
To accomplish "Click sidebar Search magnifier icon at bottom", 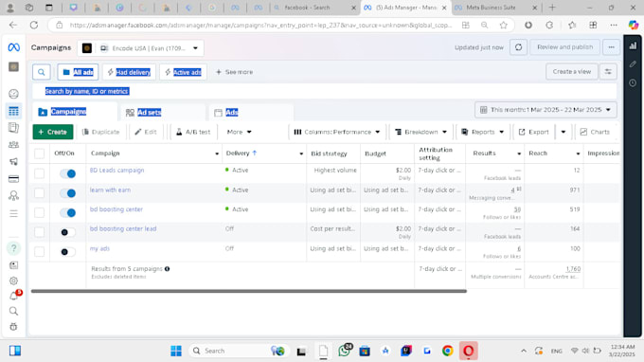I will [13, 311].
